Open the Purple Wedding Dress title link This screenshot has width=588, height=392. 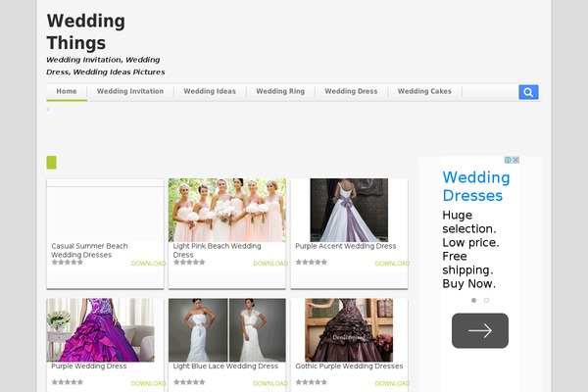pyautogui.click(x=89, y=367)
